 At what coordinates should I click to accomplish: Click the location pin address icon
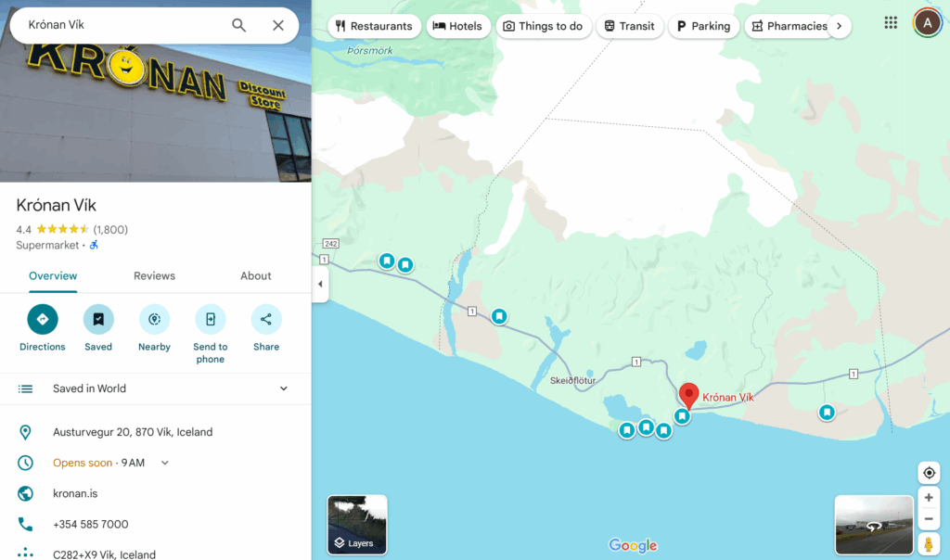[25, 432]
